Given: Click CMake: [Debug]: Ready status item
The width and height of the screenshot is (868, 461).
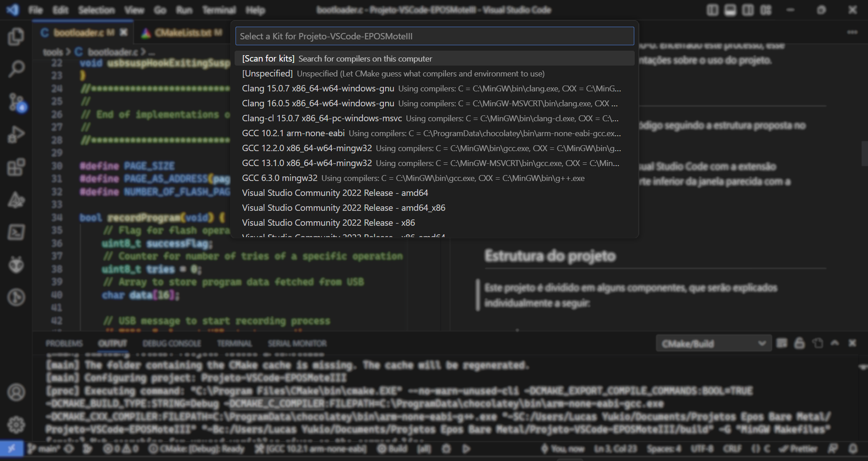Looking at the screenshot, I should (x=197, y=449).
